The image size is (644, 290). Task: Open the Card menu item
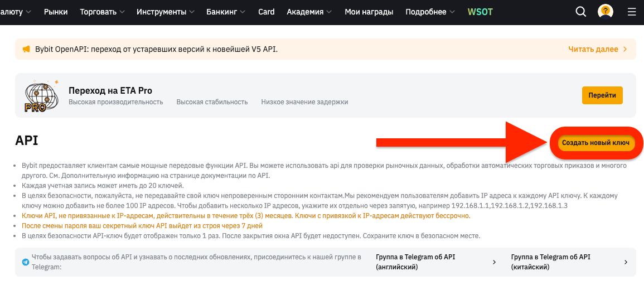(266, 12)
